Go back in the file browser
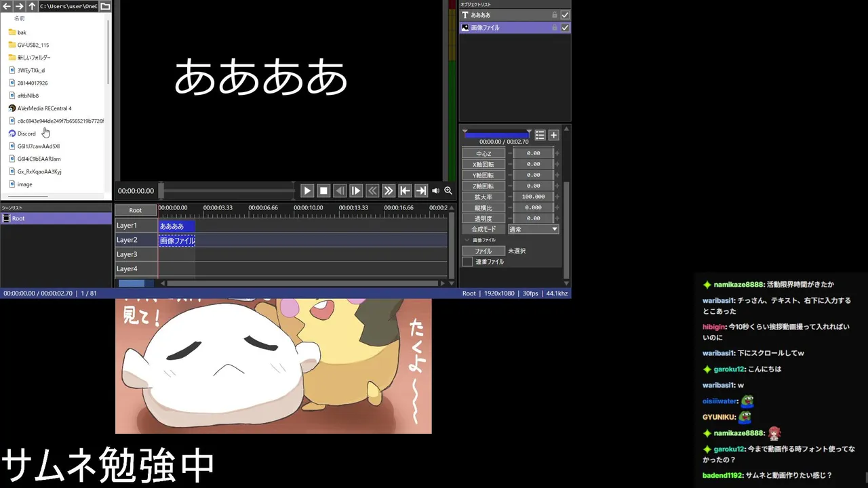Viewport: 868px width, 488px height. click(x=7, y=6)
